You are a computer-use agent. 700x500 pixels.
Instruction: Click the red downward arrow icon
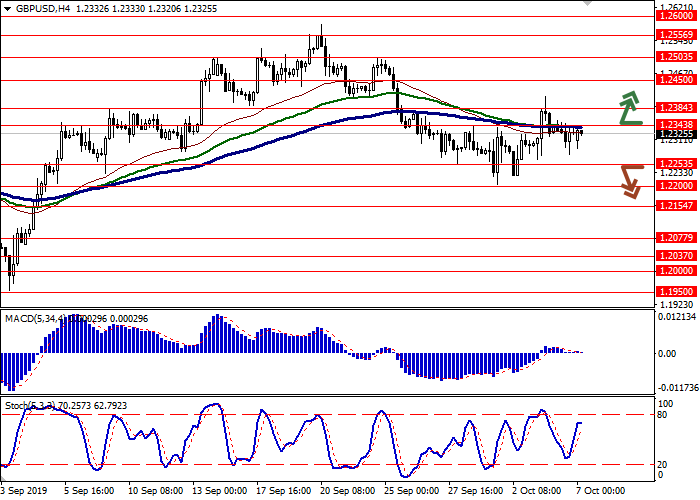coord(629,181)
